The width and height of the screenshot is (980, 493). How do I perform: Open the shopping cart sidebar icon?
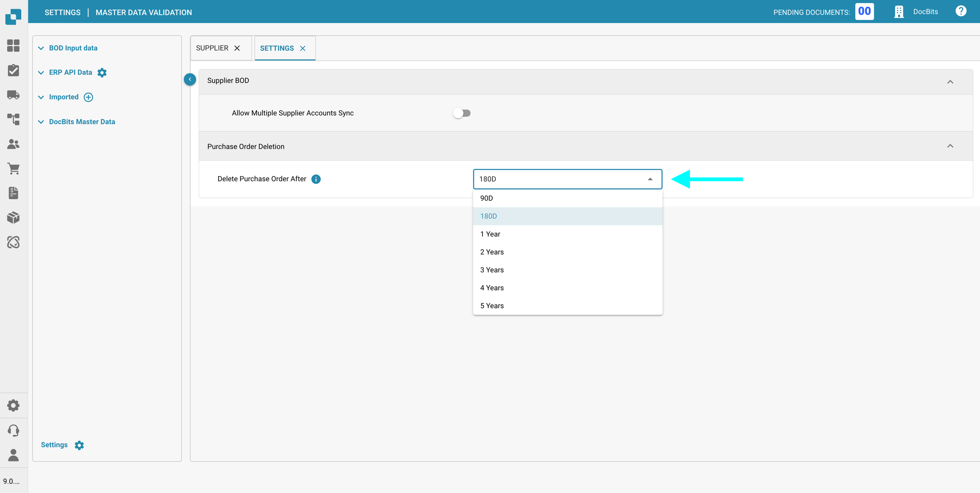[13, 168]
